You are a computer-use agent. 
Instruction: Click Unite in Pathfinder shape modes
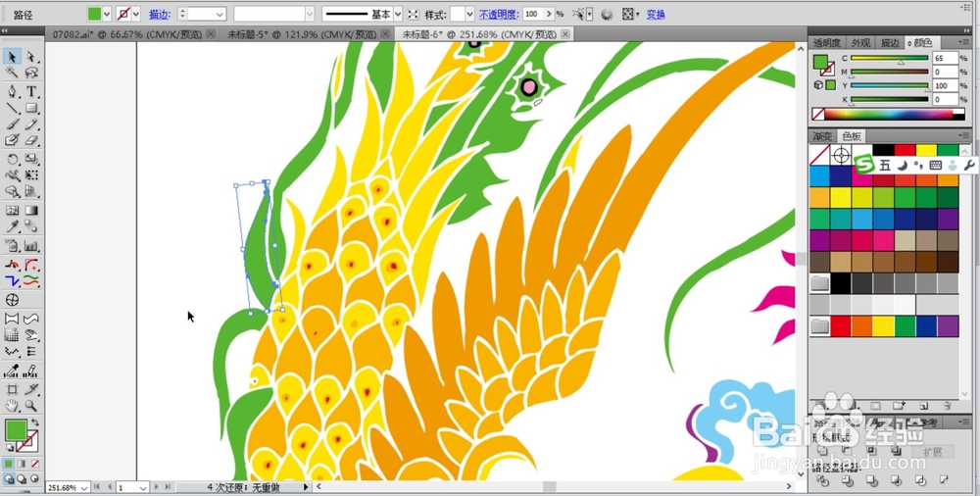[822, 451]
